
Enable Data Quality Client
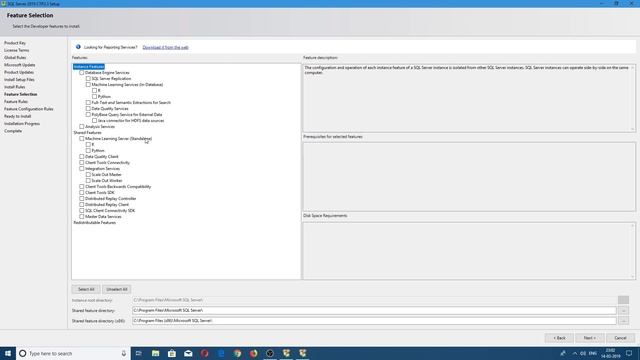pos(82,156)
